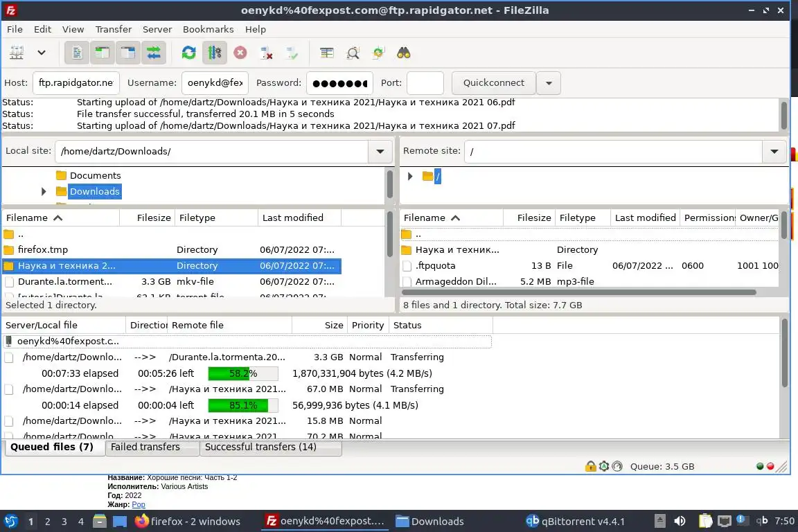This screenshot has height=532, width=798.
Task: Expand the Downloads folder in local tree
Action: tap(44, 191)
